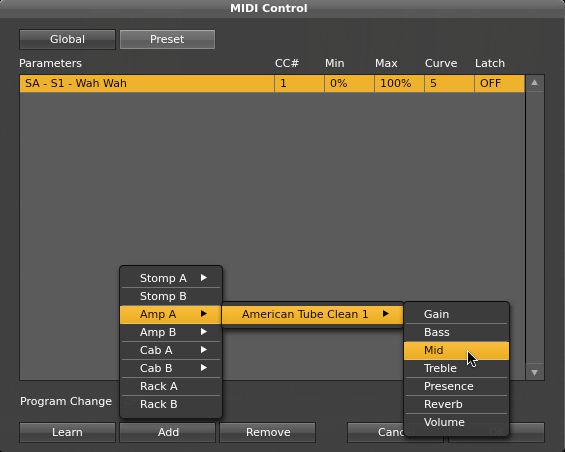Viewport: 565px width, 452px height.
Task: Select Volume from the amp submenu
Action: (x=456, y=422)
